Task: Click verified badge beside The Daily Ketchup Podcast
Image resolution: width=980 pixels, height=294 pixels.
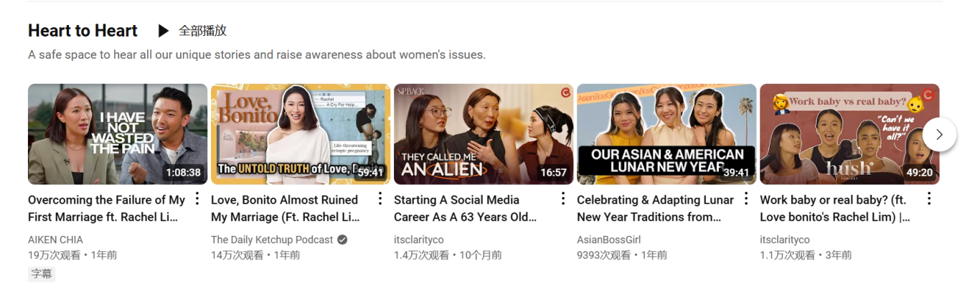Action: tap(342, 240)
